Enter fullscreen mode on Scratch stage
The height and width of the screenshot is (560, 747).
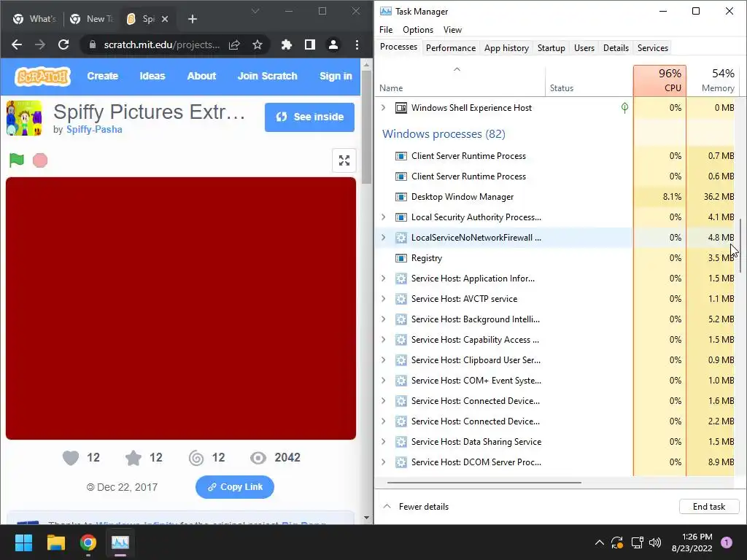pyautogui.click(x=344, y=160)
